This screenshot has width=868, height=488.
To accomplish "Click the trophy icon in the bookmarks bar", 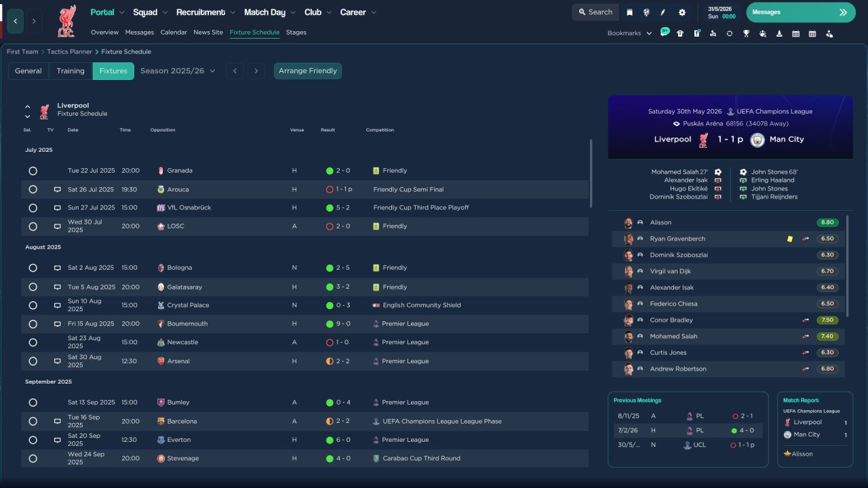I will coord(746,33).
